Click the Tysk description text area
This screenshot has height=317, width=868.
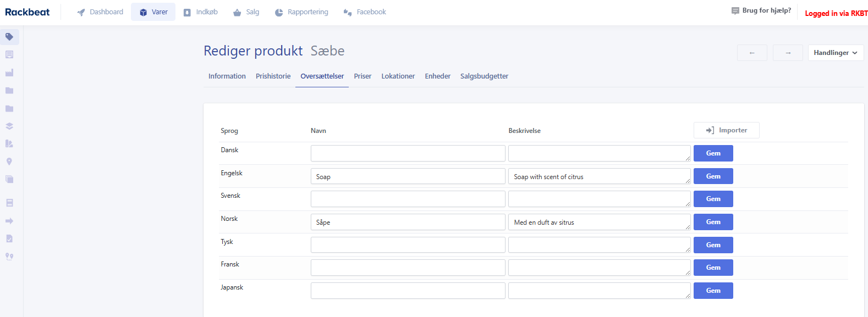600,245
